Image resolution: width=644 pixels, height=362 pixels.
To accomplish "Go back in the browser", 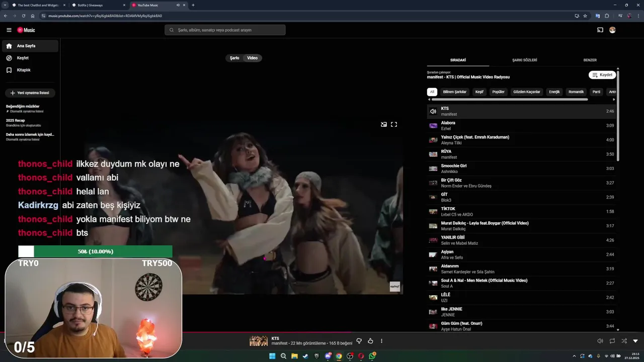I will click(6, 16).
